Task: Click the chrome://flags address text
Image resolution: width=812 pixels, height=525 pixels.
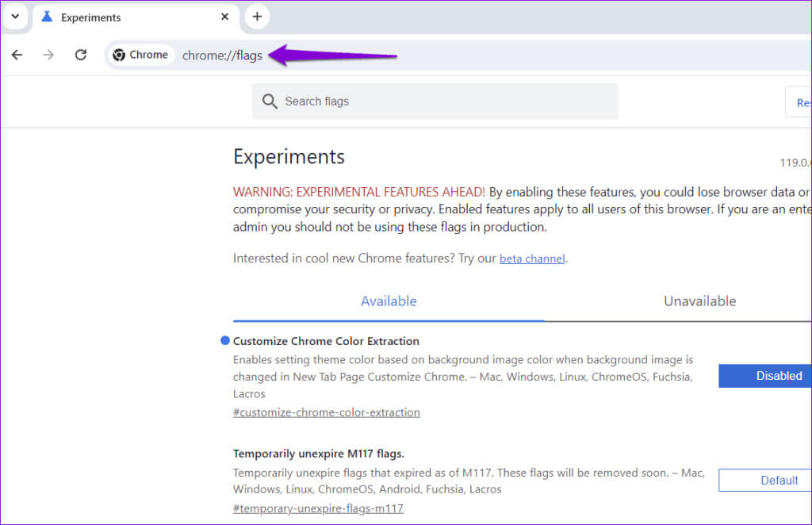Action: tap(222, 56)
